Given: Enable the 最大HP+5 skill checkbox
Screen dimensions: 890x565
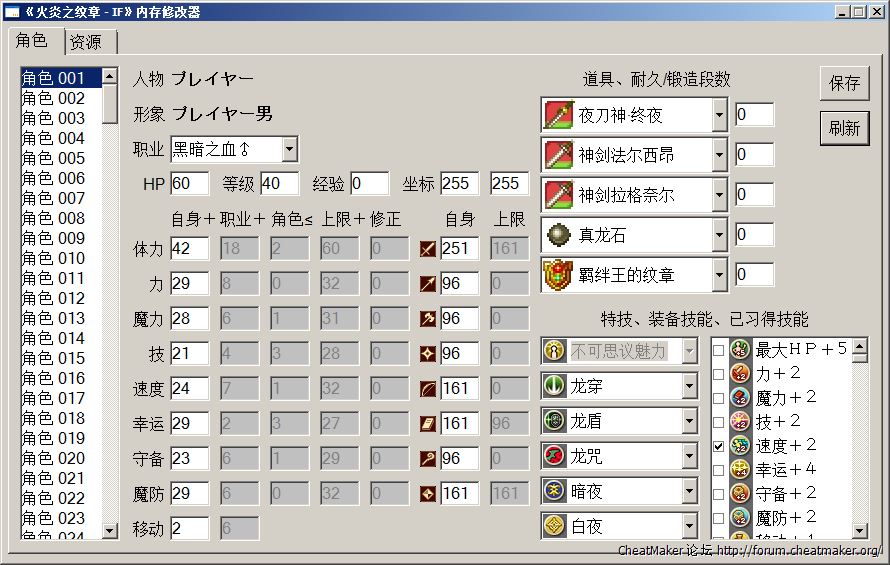Looking at the screenshot, I should coord(719,351).
